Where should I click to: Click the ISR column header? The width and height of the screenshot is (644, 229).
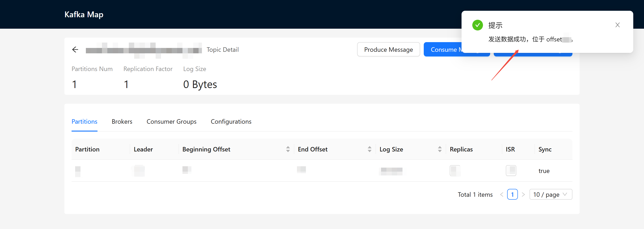click(510, 149)
